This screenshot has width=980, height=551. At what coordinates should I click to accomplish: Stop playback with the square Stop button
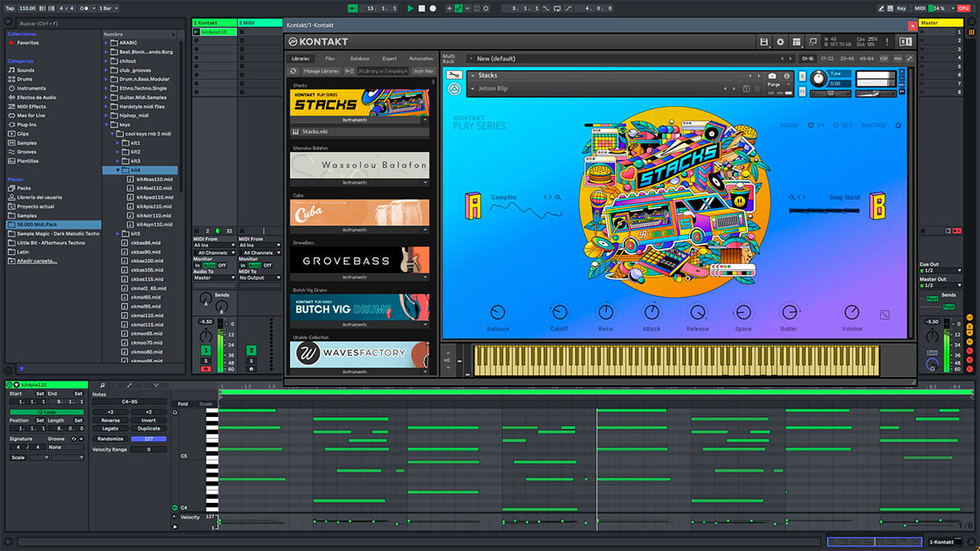421,8
